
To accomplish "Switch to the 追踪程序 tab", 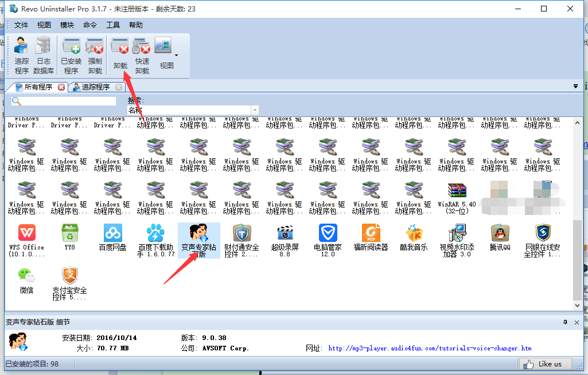I will pos(96,87).
